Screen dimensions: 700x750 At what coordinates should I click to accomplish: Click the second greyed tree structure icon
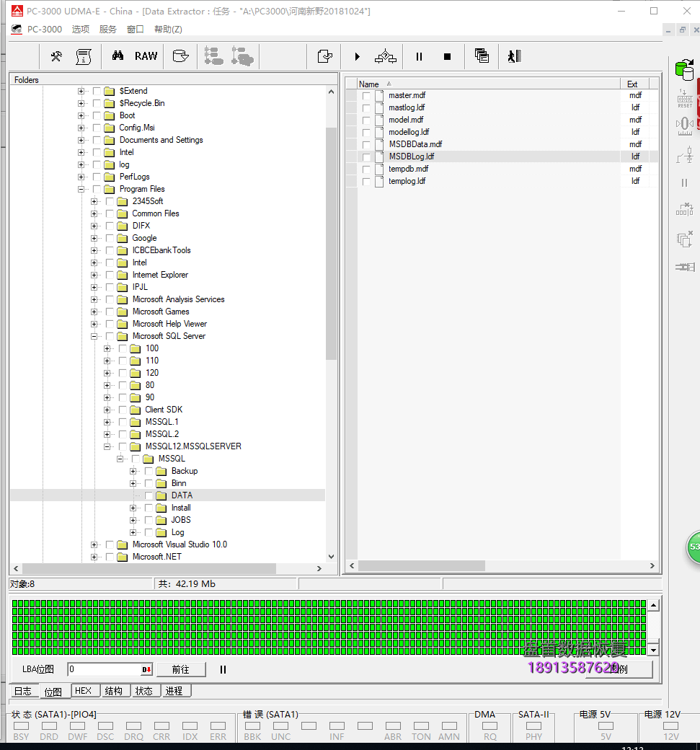(x=242, y=56)
